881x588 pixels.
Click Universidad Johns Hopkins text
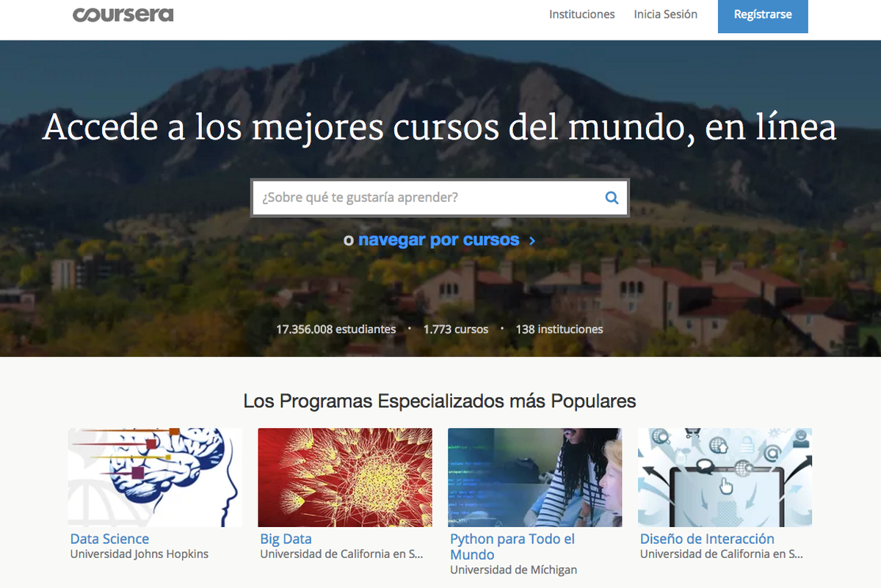click(139, 554)
